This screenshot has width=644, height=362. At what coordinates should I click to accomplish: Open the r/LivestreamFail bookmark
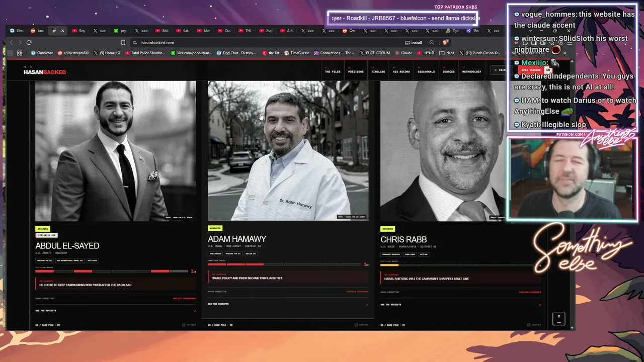74,53
